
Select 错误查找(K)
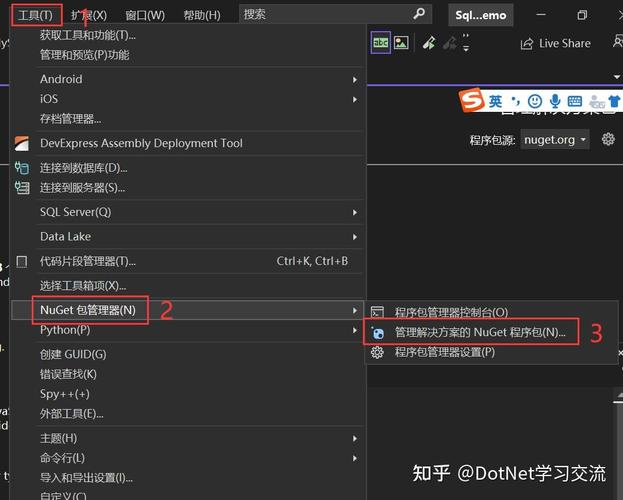coord(188,374)
